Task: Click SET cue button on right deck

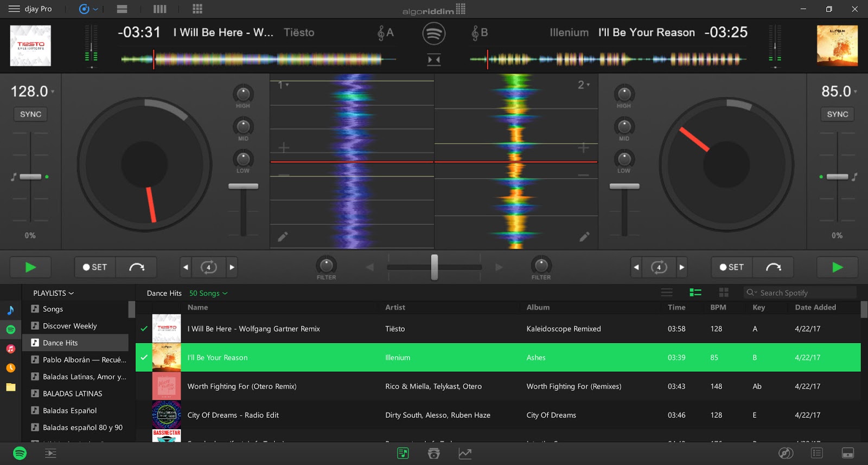Action: click(x=732, y=267)
